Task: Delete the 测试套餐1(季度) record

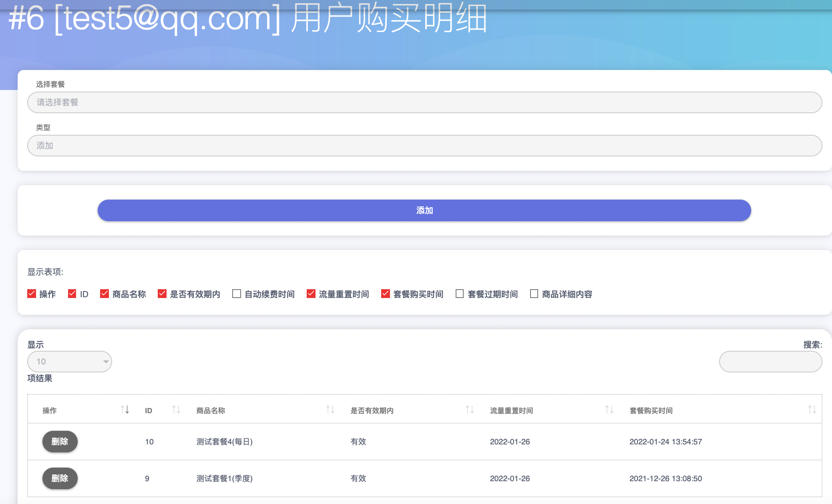Action: pos(60,478)
